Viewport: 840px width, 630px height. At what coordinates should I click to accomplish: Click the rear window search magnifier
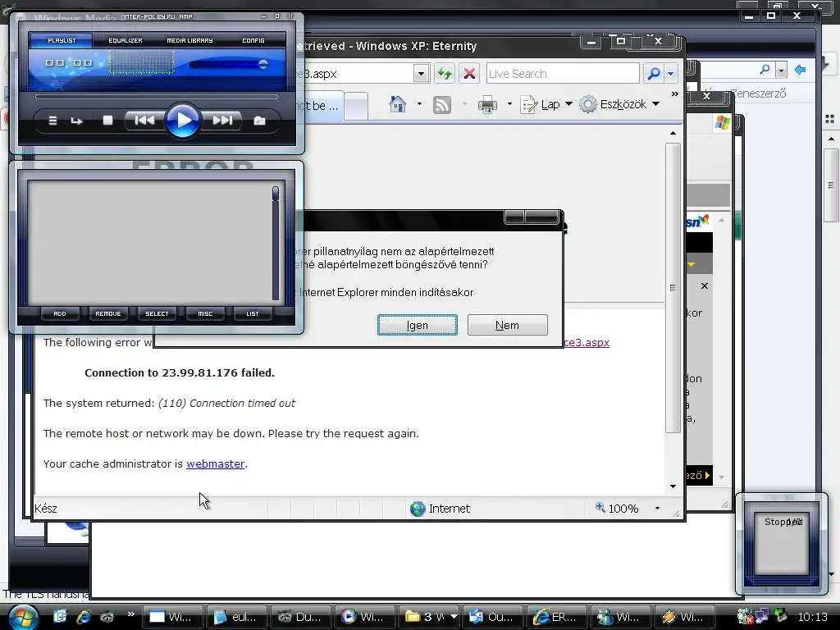coord(765,69)
